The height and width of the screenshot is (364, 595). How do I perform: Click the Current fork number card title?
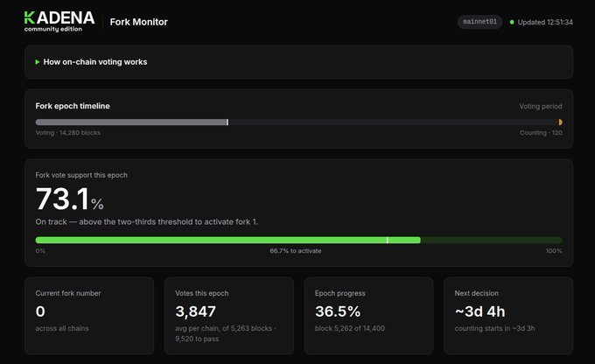pyautogui.click(x=68, y=293)
